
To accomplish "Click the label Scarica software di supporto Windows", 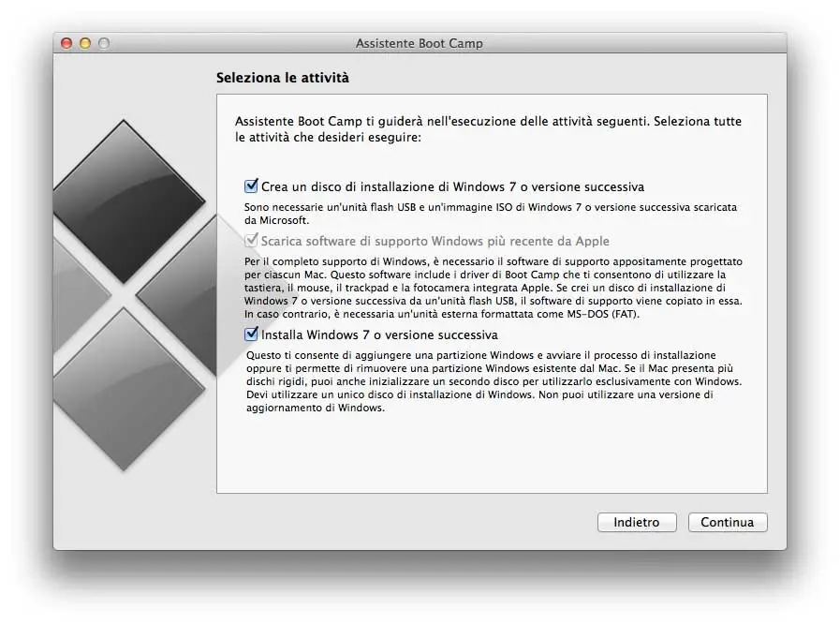I will (x=435, y=241).
